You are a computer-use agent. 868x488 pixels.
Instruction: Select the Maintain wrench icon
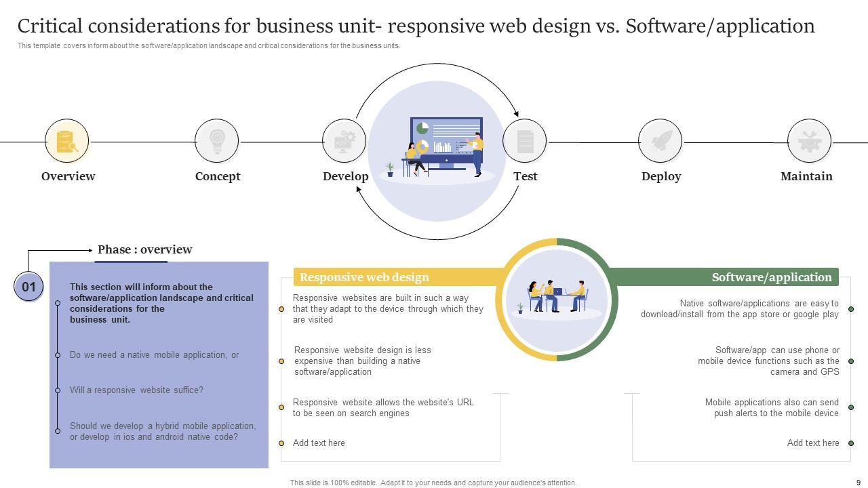809,141
